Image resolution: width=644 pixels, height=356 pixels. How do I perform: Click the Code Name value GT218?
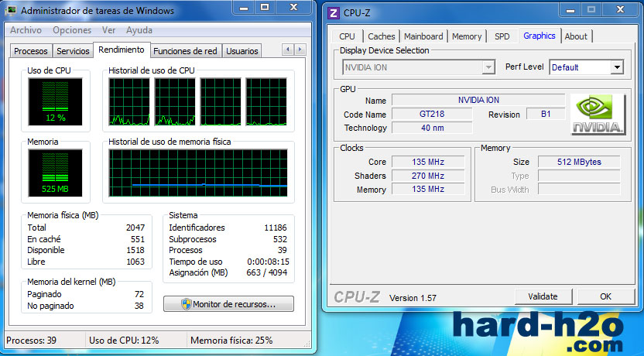pyautogui.click(x=432, y=114)
